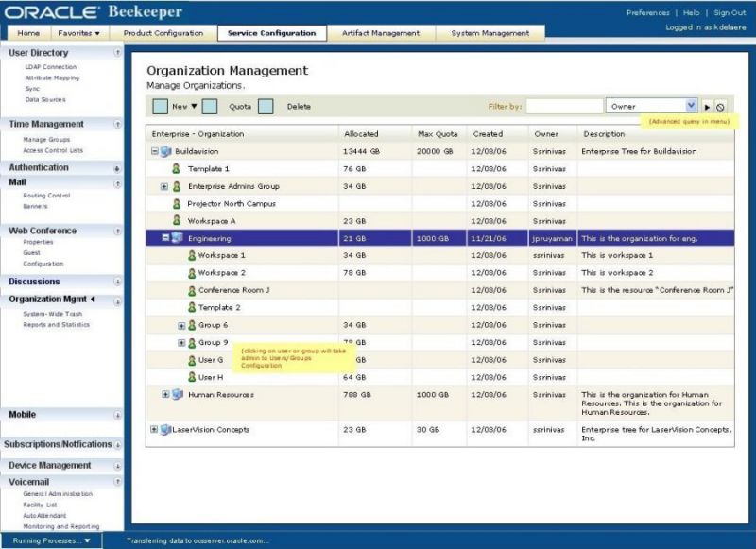This screenshot has height=549, width=756.
Task: Collapse the Voicemail sidebar section
Action: click(x=117, y=482)
